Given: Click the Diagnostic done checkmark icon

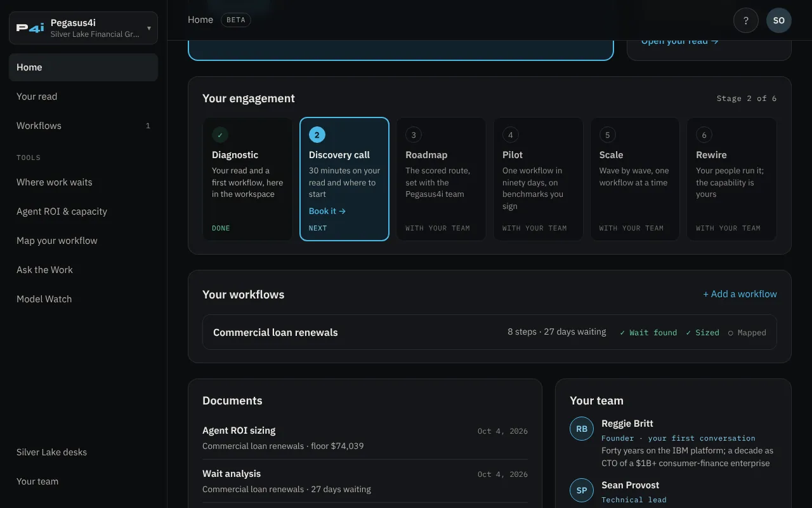Looking at the screenshot, I should [x=220, y=135].
